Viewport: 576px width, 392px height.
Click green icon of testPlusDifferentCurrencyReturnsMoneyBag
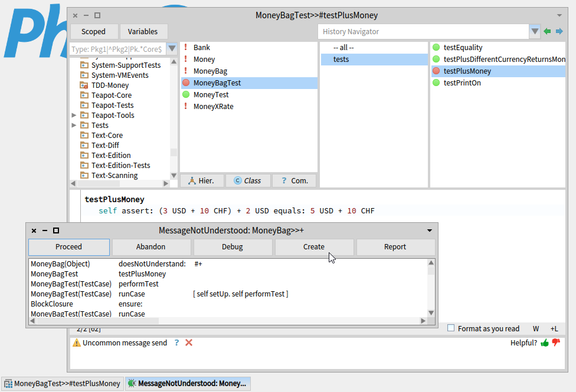[436, 59]
